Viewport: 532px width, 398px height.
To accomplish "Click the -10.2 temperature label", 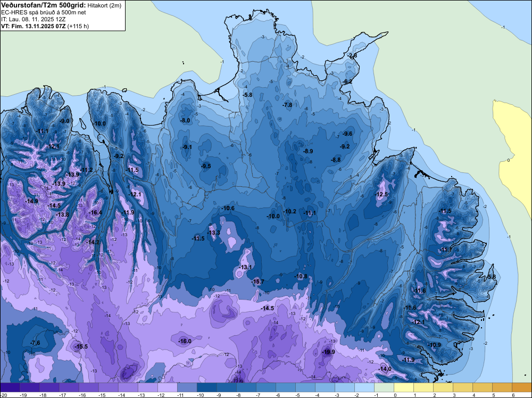I will point(289,211).
